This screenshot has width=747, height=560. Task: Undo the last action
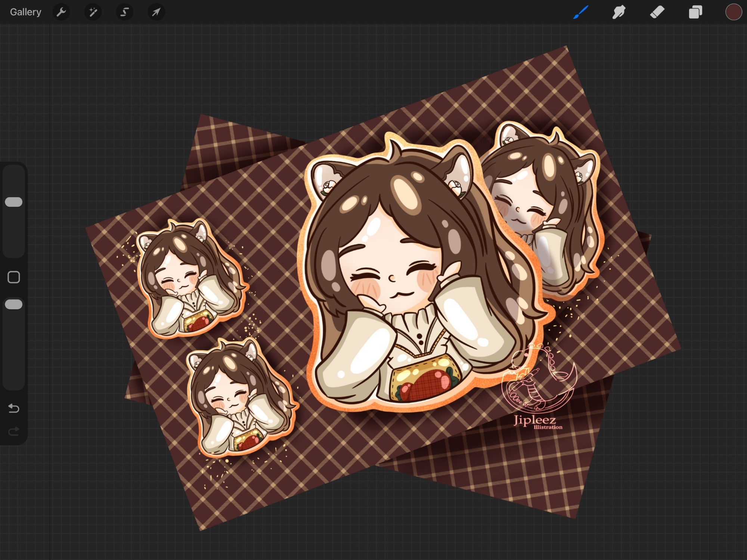tap(14, 408)
